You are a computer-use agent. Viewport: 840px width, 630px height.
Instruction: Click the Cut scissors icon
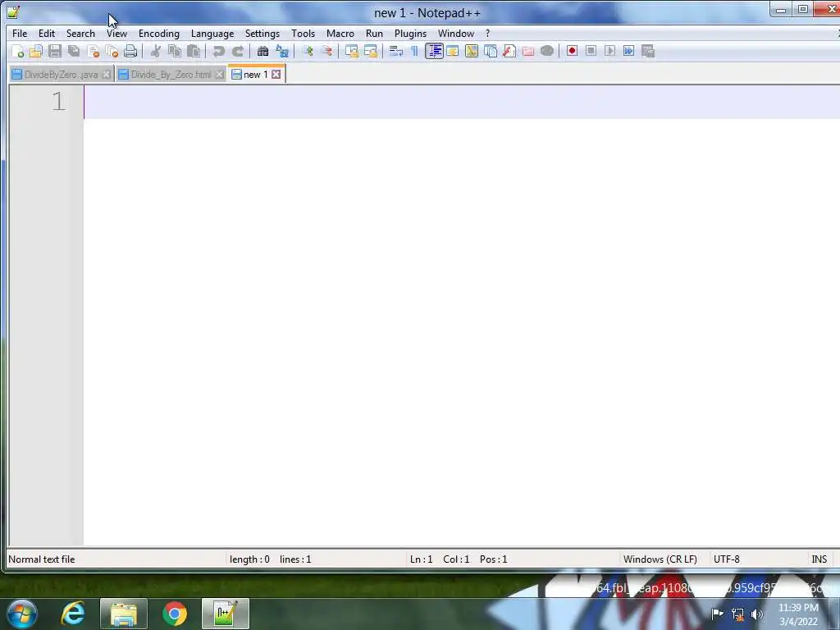(x=156, y=52)
